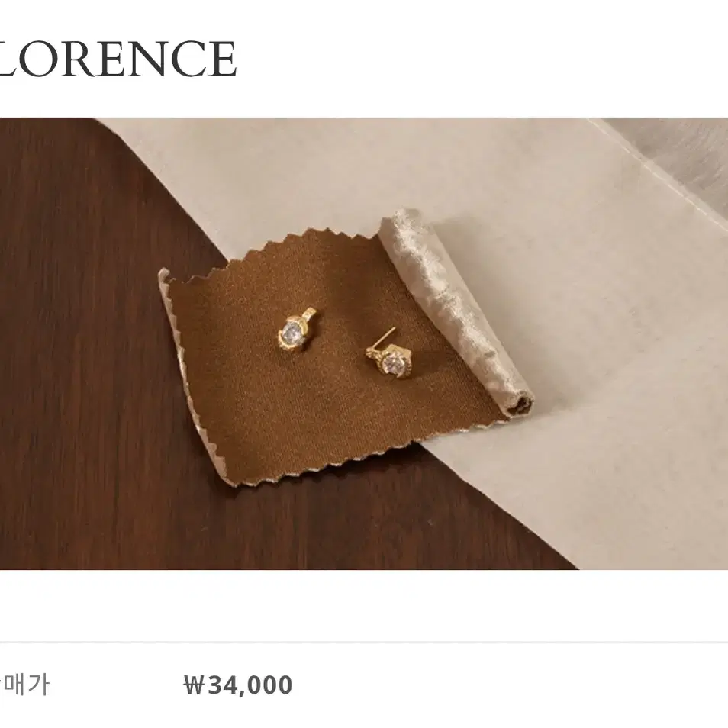Click the won currency symbol before the price
Screen dimensions: 728x728
[194, 685]
